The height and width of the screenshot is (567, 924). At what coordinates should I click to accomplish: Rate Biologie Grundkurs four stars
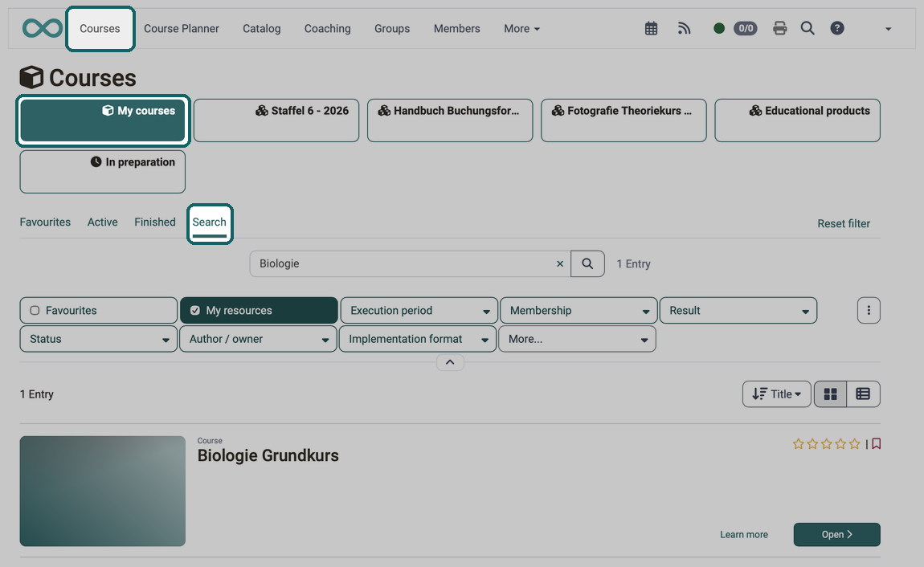(841, 444)
